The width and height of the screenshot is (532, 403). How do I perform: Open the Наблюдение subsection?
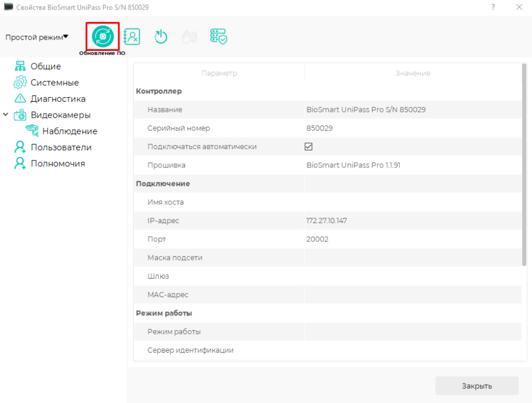(x=70, y=131)
